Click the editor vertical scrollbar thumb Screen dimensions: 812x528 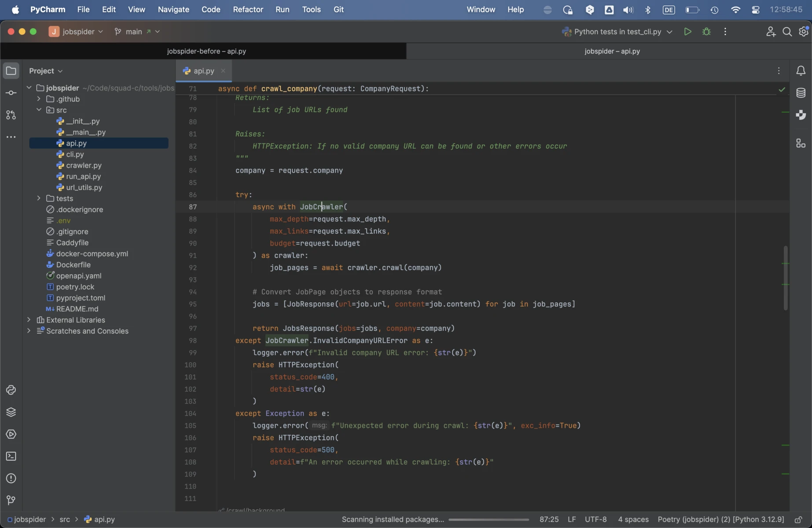click(786, 278)
